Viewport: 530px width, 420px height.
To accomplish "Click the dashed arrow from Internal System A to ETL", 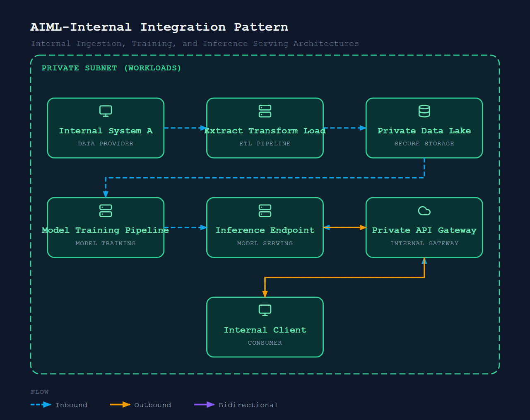I will pyautogui.click(x=185, y=128).
